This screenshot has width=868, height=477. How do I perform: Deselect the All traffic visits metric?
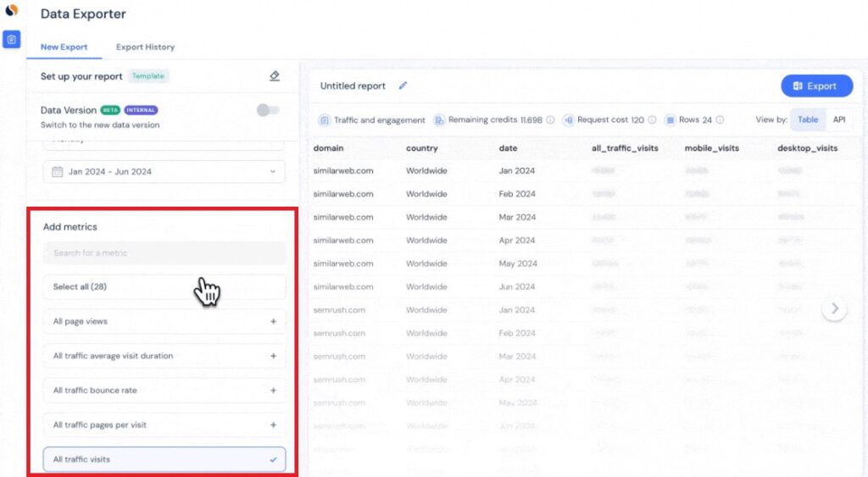click(164, 459)
